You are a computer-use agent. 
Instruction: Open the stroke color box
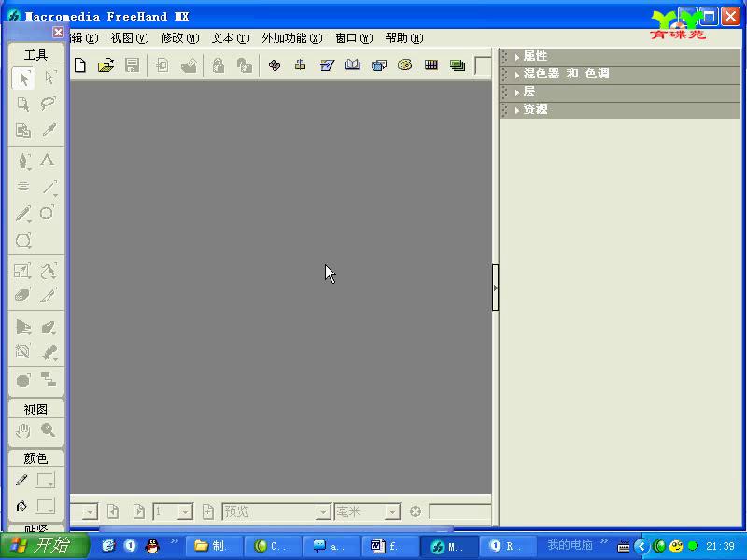pyautogui.click(x=46, y=480)
